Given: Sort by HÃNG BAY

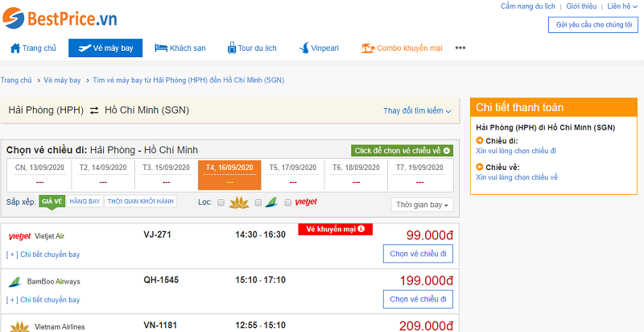Looking at the screenshot, I should point(85,201).
